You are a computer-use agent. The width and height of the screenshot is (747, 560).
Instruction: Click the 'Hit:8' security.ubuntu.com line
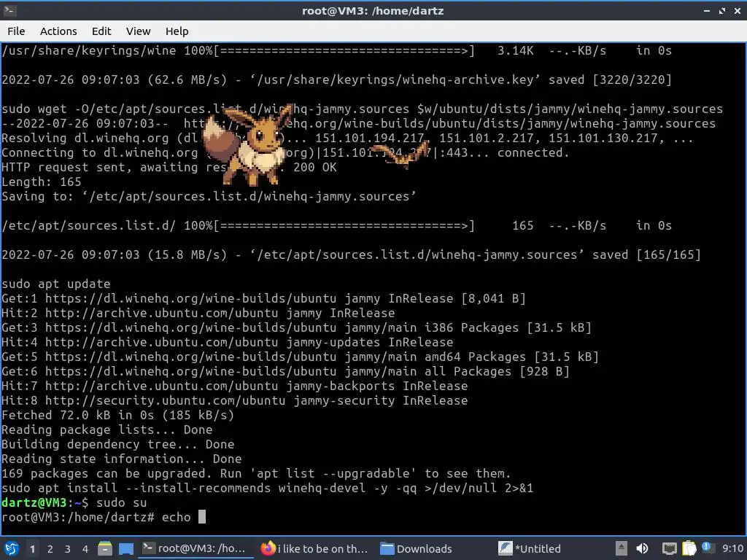234,400
